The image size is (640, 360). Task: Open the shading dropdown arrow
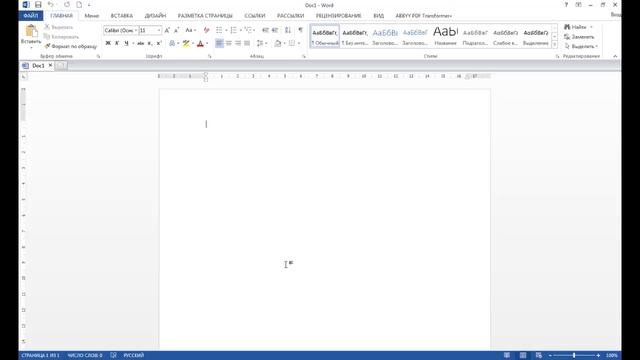284,43
